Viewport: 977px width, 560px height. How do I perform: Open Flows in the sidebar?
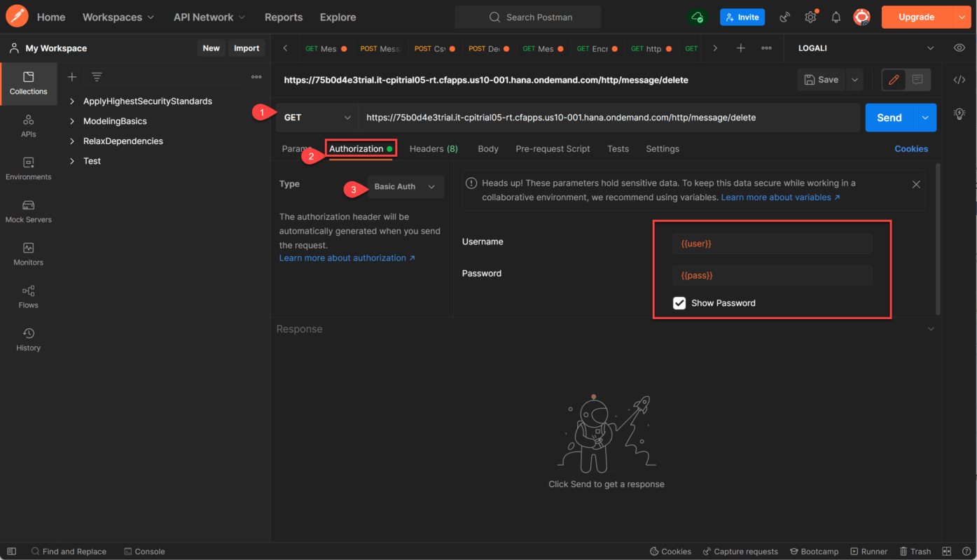click(x=29, y=297)
